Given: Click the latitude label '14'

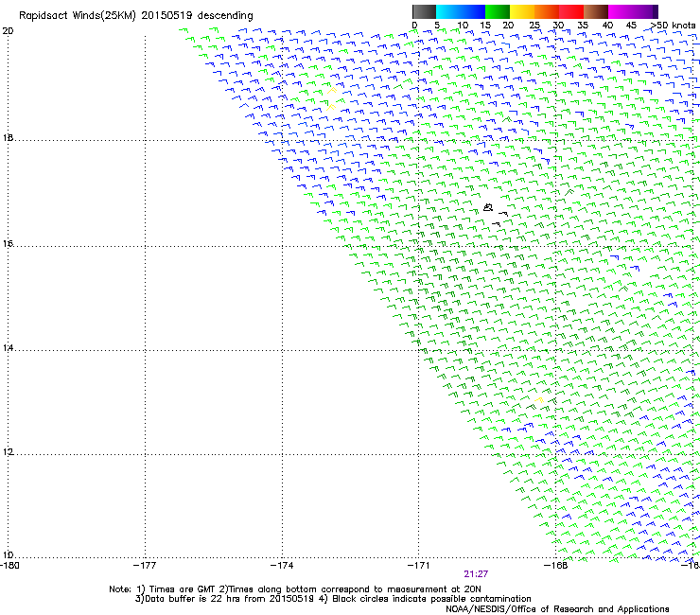Looking at the screenshot, I should point(8,348).
